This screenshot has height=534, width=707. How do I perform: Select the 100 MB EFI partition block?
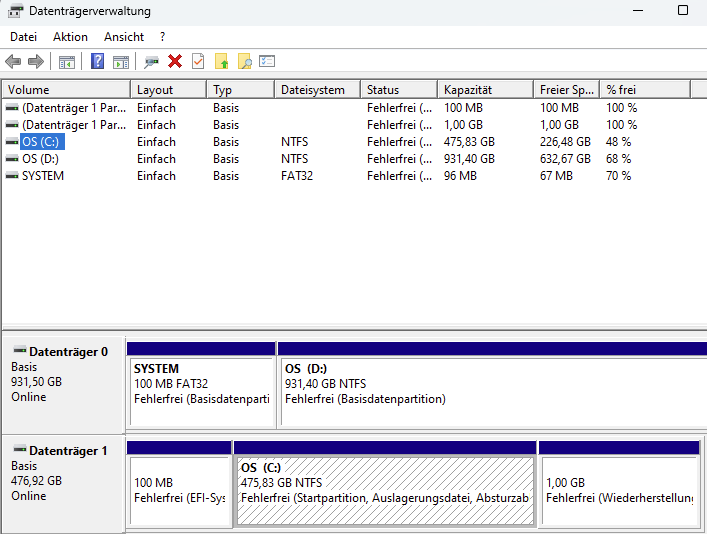pyautogui.click(x=179, y=483)
